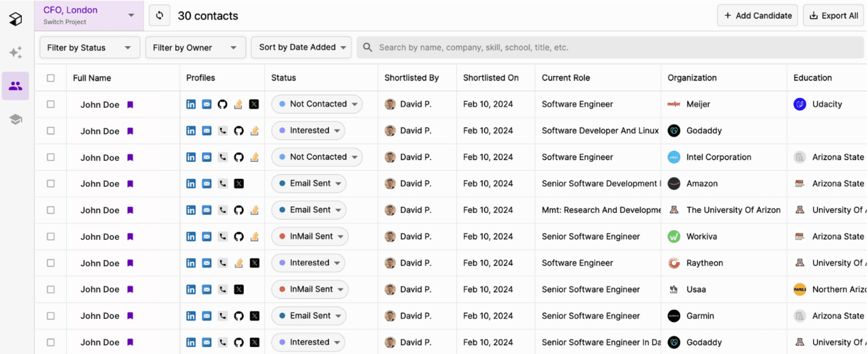This screenshot has height=354, width=868.
Task: Open LinkedIn profile for Meijer candidate
Action: pyautogui.click(x=191, y=104)
